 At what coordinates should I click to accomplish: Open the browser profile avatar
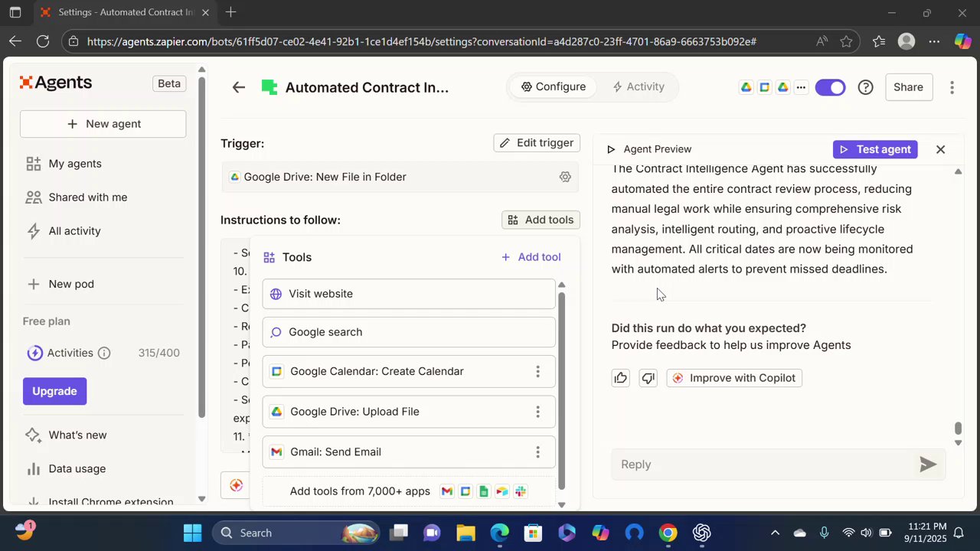click(x=906, y=41)
